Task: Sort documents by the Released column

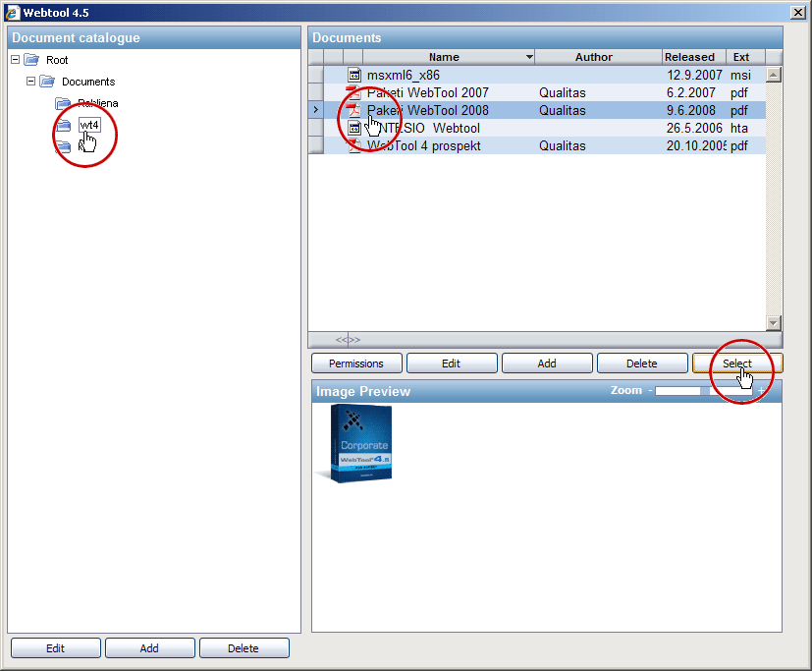Action: click(690, 58)
